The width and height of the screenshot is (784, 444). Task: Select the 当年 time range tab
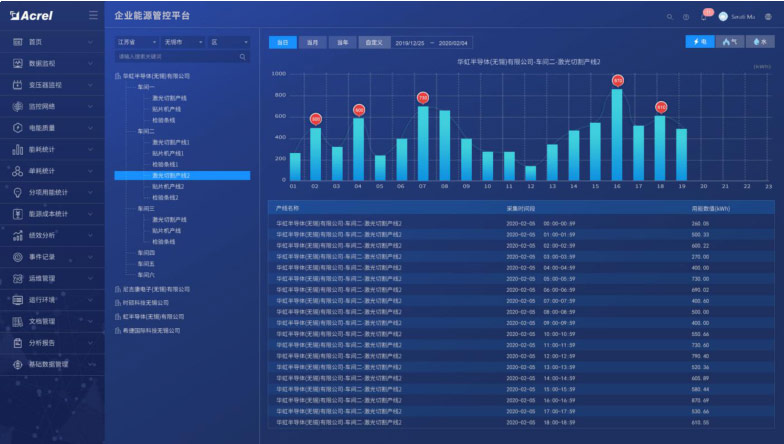pos(342,43)
